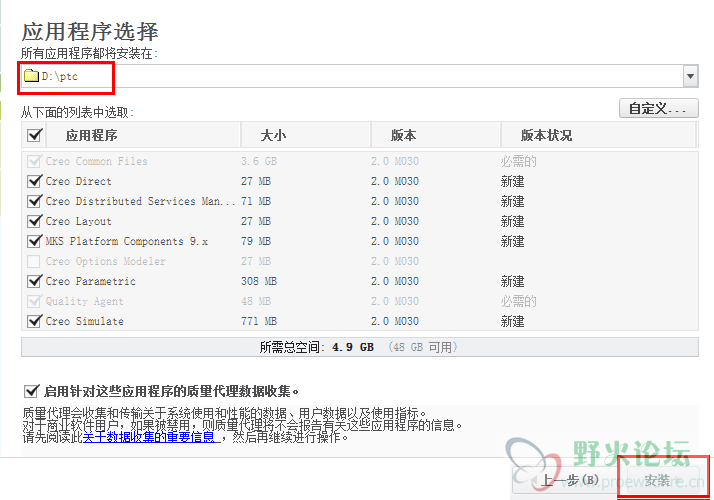714x500 pixels.
Task: Select the Creo Simulate row name
Action: point(85,321)
